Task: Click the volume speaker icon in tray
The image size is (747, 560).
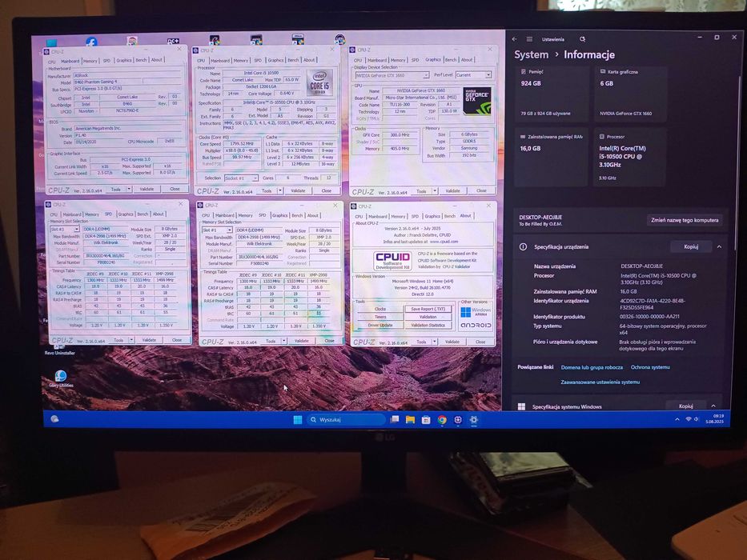Action: [696, 419]
